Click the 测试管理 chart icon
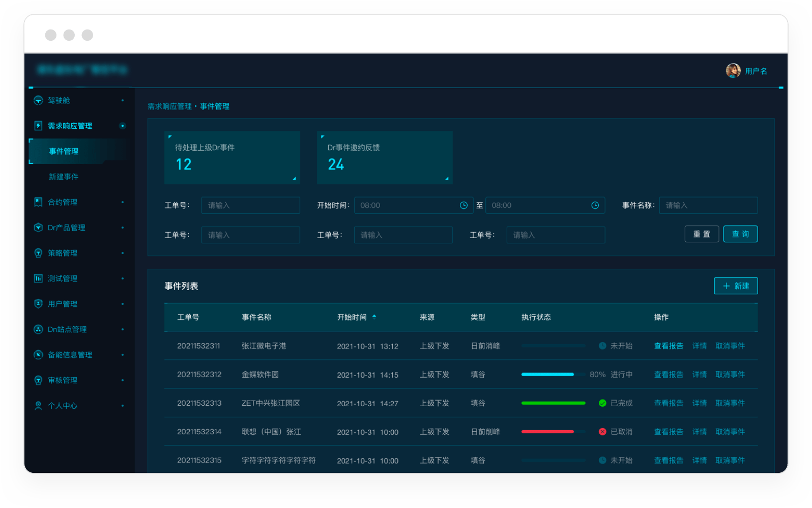The height and width of the screenshot is (508, 812). [38, 278]
